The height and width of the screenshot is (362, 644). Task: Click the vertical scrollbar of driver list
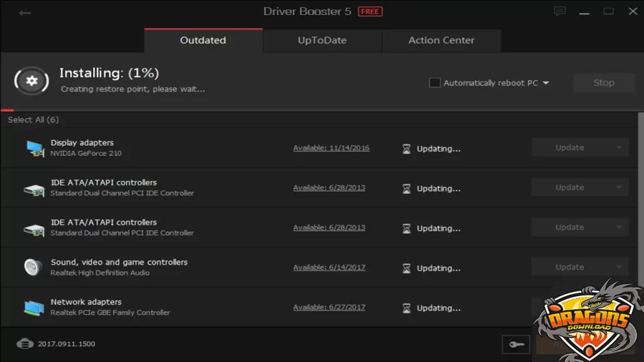(x=640, y=189)
